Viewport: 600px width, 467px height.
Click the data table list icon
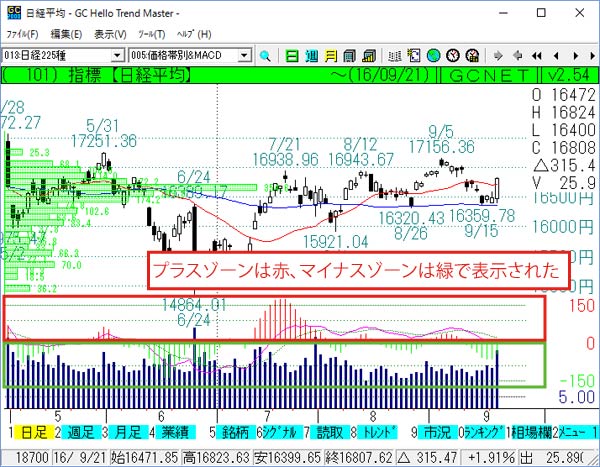[x=395, y=56]
